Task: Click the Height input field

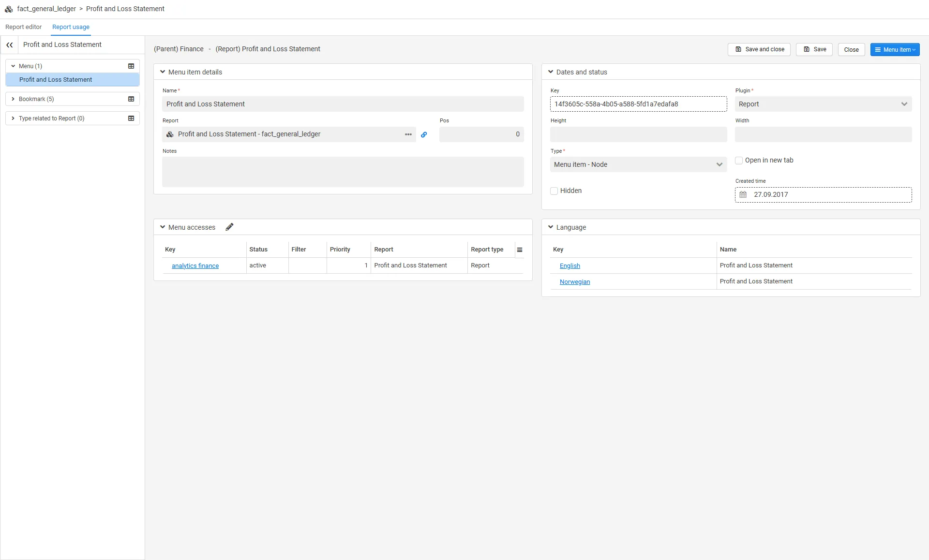Action: click(x=639, y=134)
